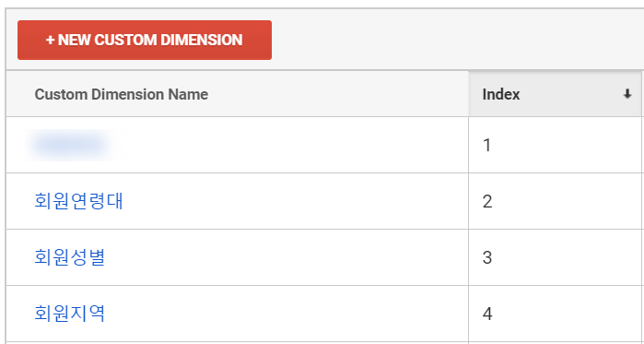
Task: Click the + NEW CUSTOM DIMENSION button
Action: pos(145,40)
